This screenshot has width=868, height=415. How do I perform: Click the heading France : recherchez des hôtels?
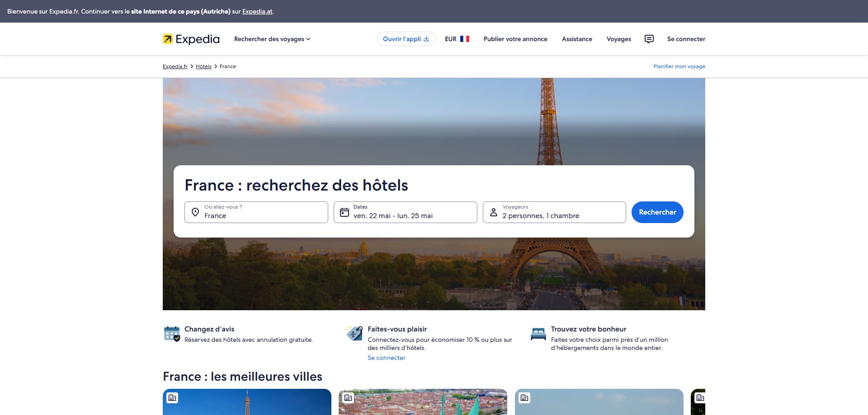pos(296,185)
